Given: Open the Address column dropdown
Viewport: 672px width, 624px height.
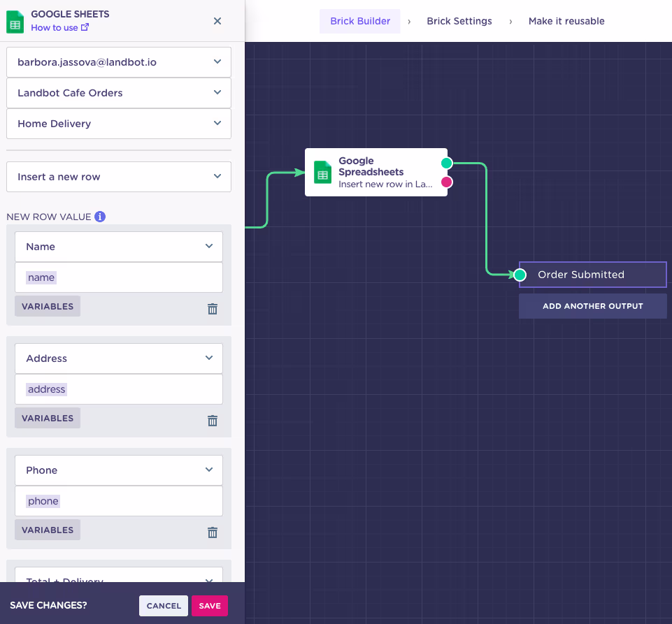Looking at the screenshot, I should click(119, 358).
